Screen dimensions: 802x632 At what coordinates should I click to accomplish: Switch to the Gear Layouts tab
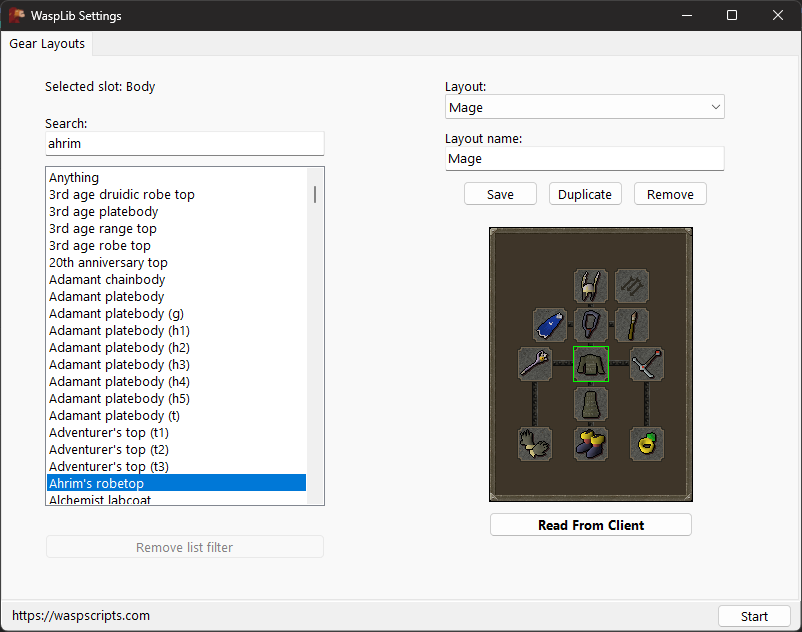(x=47, y=44)
